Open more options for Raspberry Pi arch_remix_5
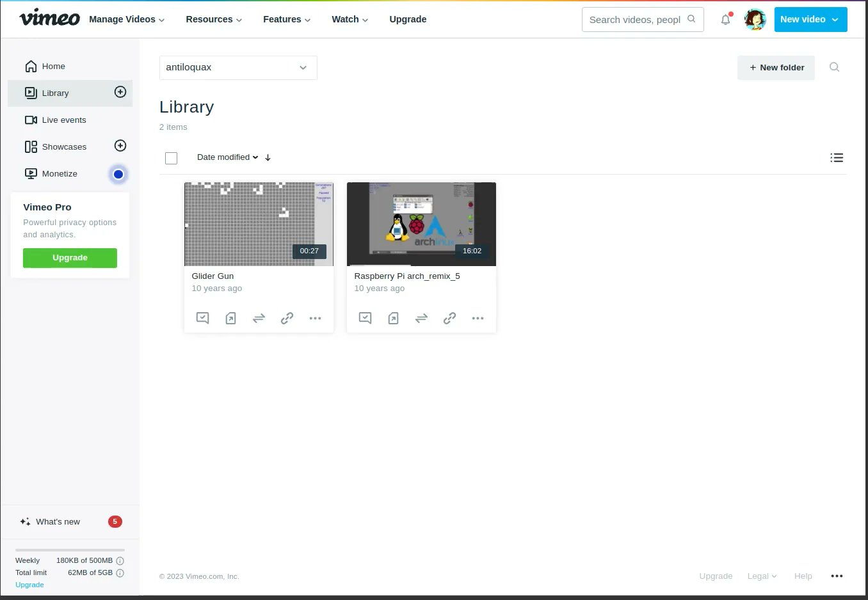868x600 pixels. click(x=478, y=318)
